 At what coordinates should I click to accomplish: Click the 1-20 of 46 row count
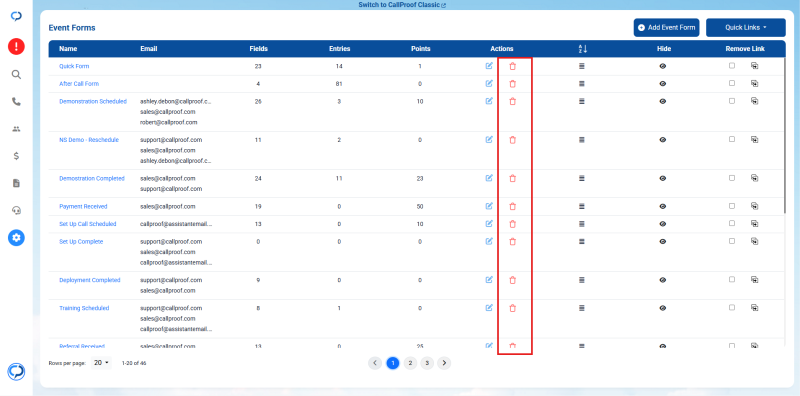tap(134, 363)
